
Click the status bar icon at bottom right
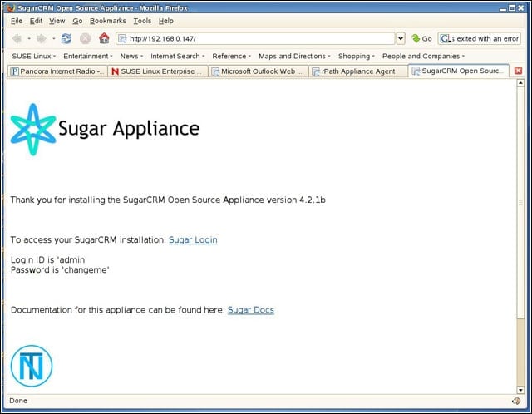pyautogui.click(x=516, y=401)
